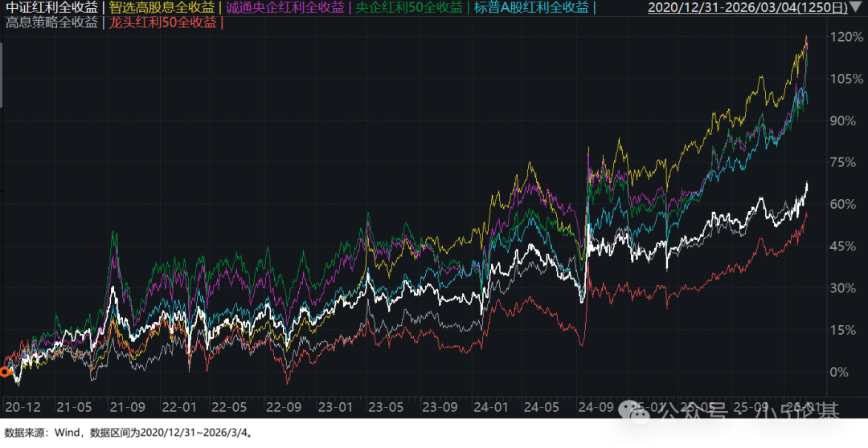Click the 60% y-axis label
Viewport: 868px width, 448px height.
(x=844, y=204)
